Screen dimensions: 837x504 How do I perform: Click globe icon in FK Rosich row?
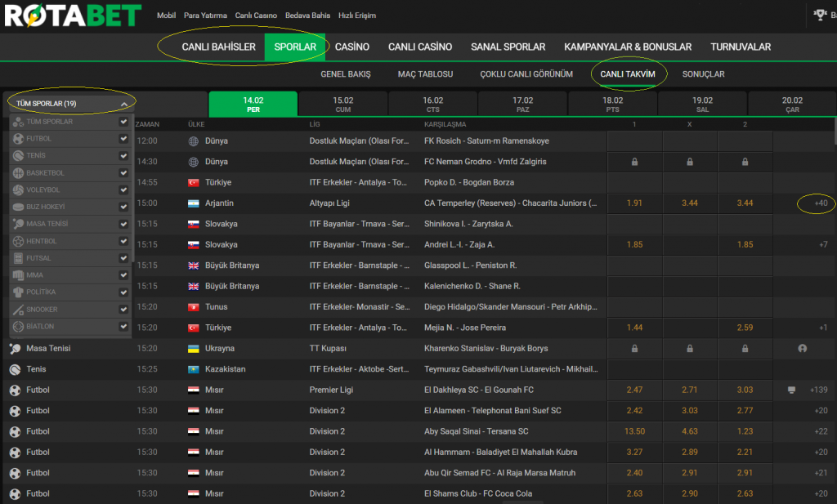pyautogui.click(x=193, y=141)
